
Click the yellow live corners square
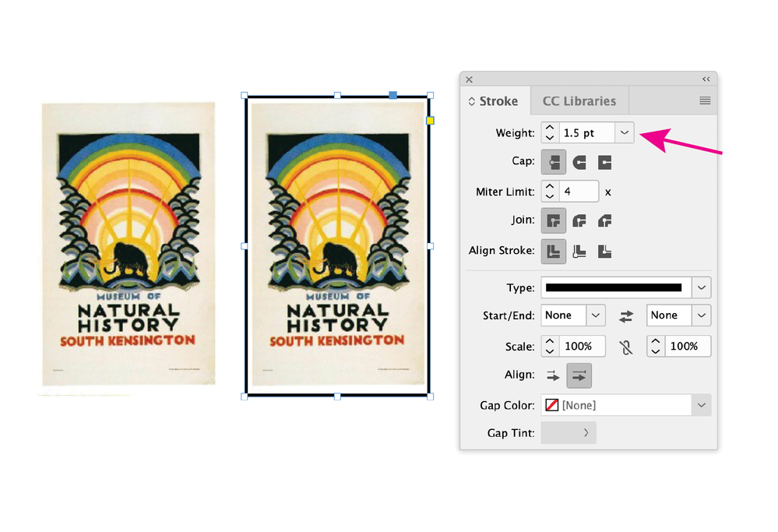coord(430,121)
